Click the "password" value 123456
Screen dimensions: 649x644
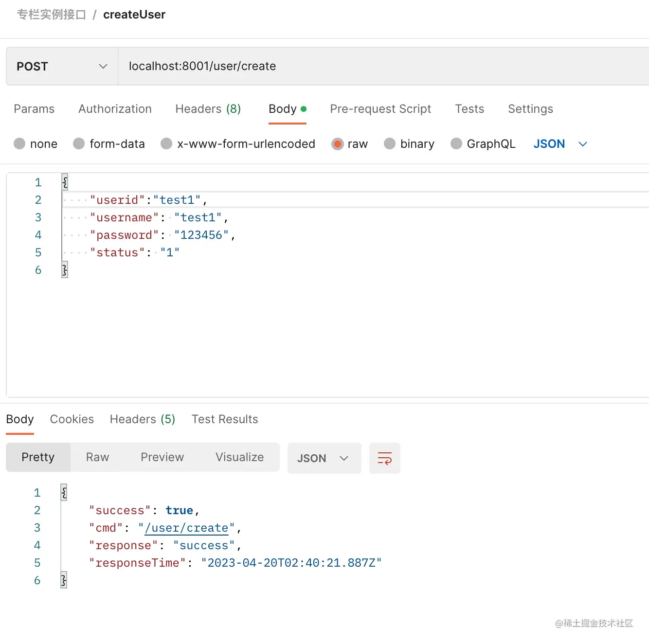[201, 235]
